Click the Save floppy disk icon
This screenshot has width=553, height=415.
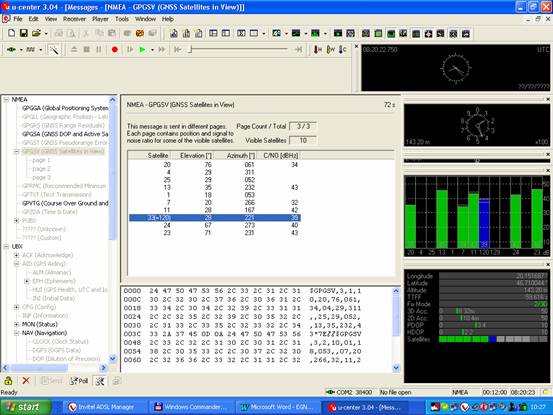(24, 33)
